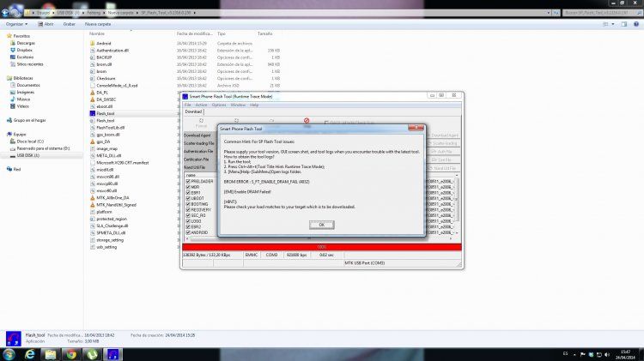Select the MTK_NandUtil_Signed file

116,205
